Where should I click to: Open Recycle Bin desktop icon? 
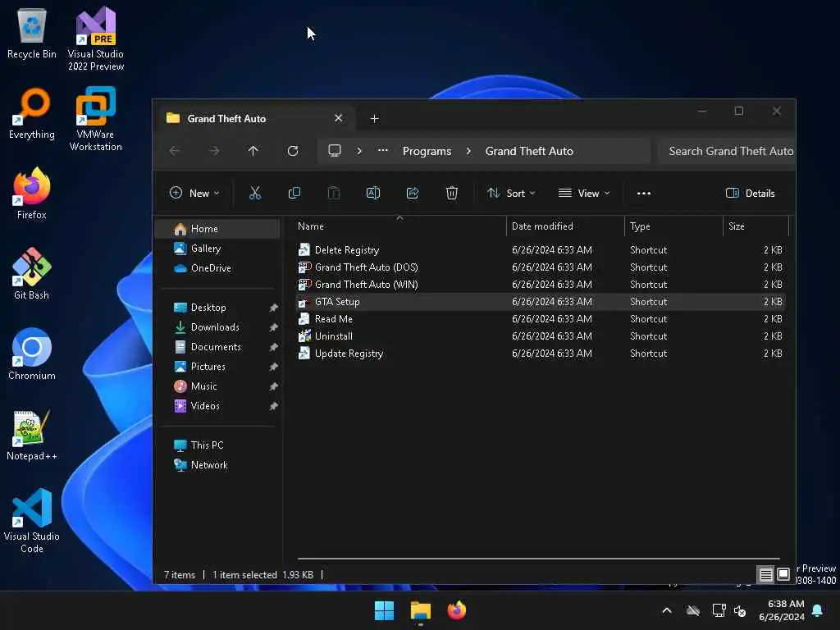pyautogui.click(x=32, y=33)
